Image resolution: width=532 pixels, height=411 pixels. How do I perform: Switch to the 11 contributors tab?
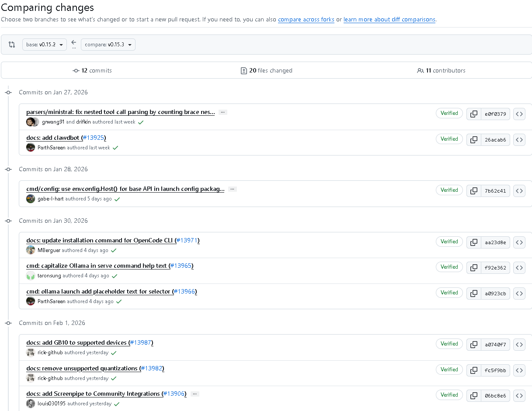[x=441, y=70]
